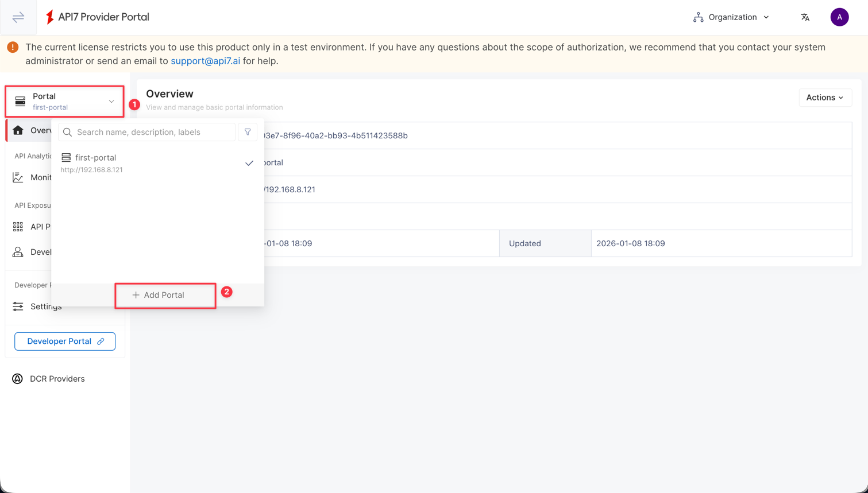Open the Developer Portal link button
868x493 pixels.
(x=65, y=341)
